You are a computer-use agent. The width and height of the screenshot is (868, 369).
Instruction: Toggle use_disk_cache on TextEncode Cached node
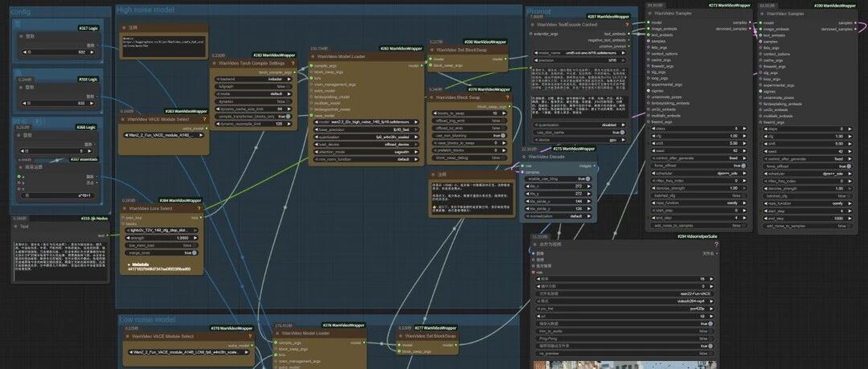pyautogui.click(x=580, y=133)
